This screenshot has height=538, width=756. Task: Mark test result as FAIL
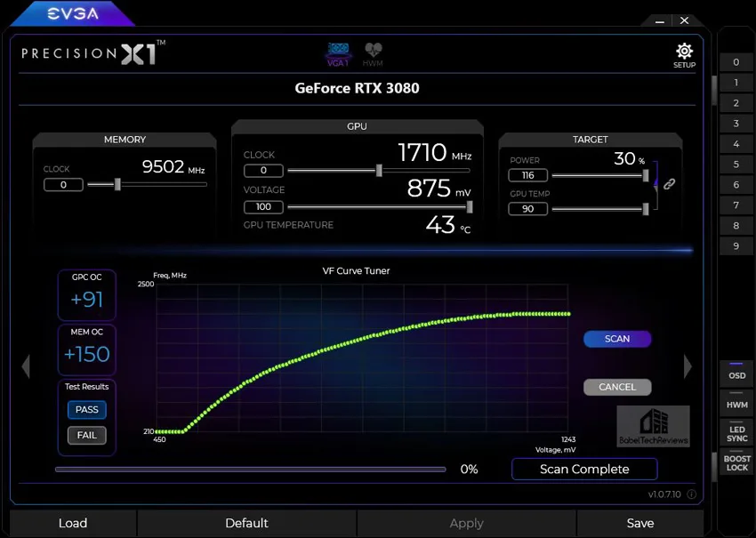[x=87, y=436]
